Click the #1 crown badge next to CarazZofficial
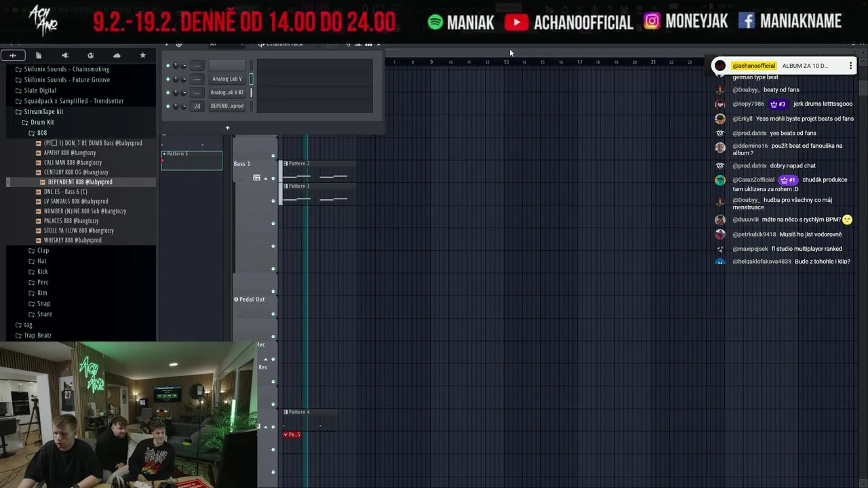The height and width of the screenshot is (488, 868). pos(787,180)
